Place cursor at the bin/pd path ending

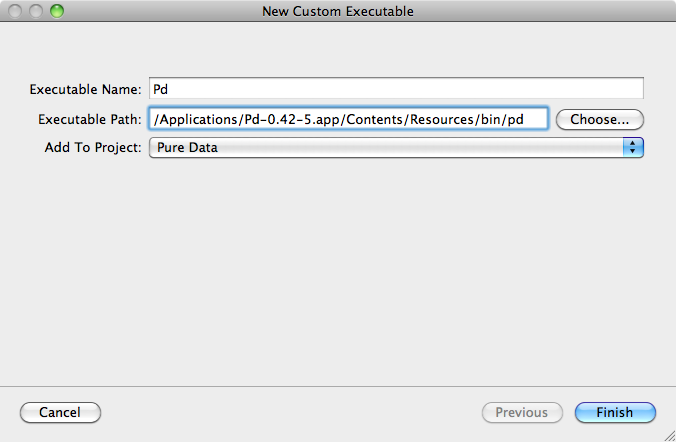524,119
